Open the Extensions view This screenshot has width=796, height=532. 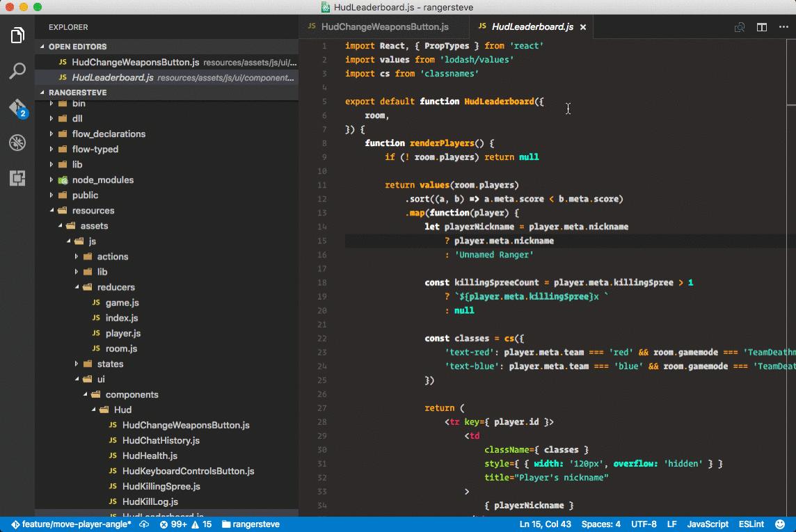pos(17,179)
